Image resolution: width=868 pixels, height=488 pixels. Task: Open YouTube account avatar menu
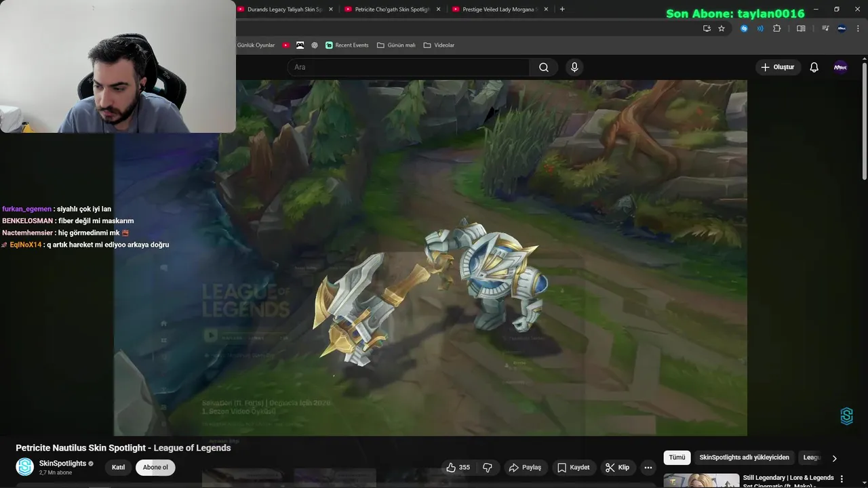(x=841, y=67)
